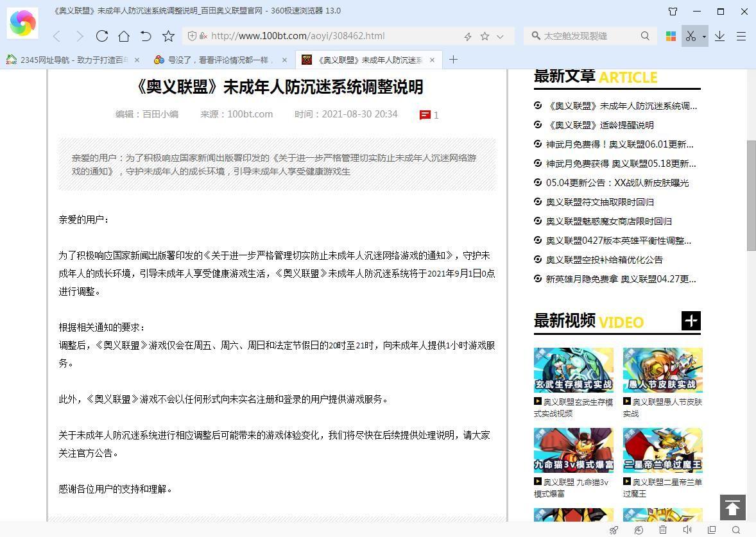Switch to the 2345网址导航 tab

(72, 60)
